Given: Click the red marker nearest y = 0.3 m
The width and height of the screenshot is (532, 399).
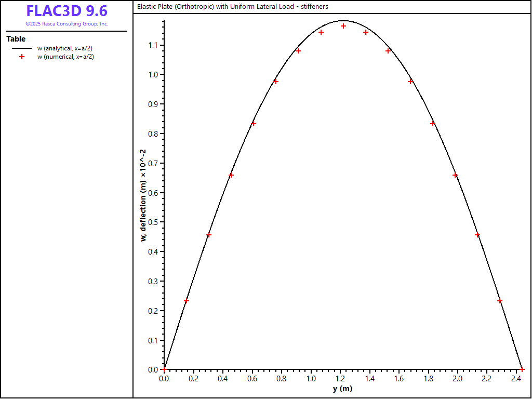Looking at the screenshot, I should 209,235.
